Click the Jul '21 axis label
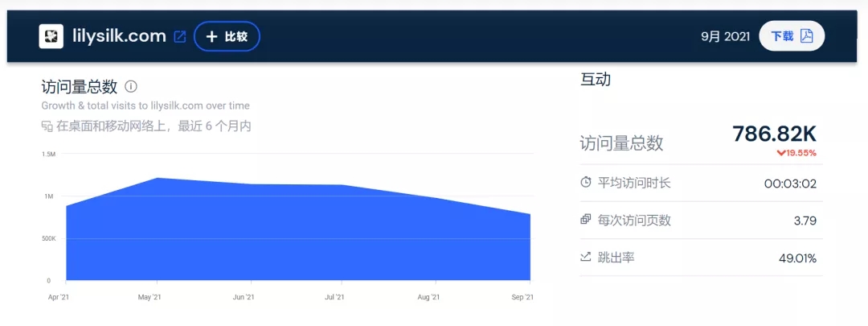868x326 pixels. [x=334, y=297]
